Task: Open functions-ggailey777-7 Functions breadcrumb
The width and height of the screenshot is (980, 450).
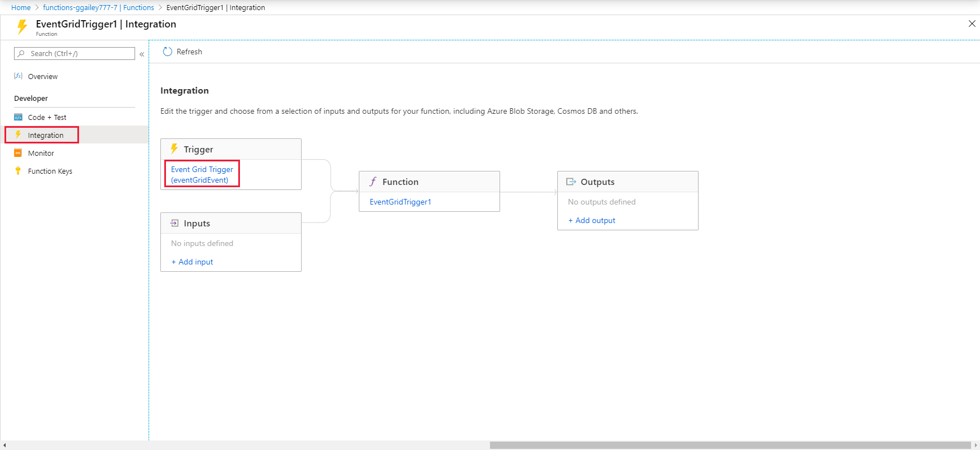Action: pos(98,7)
